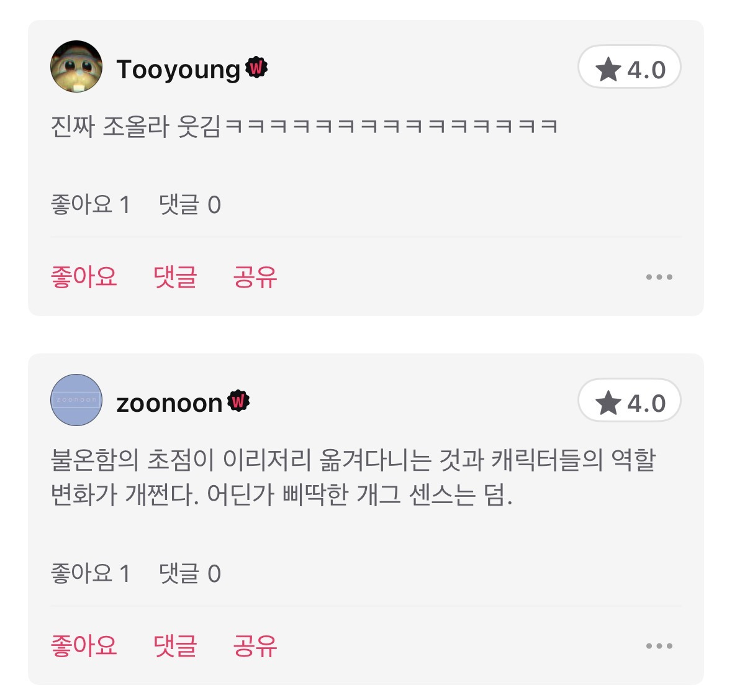Click the 4.0 rating pill on zoonoon's review
Viewport: 732px width, 700px height.
coord(628,402)
